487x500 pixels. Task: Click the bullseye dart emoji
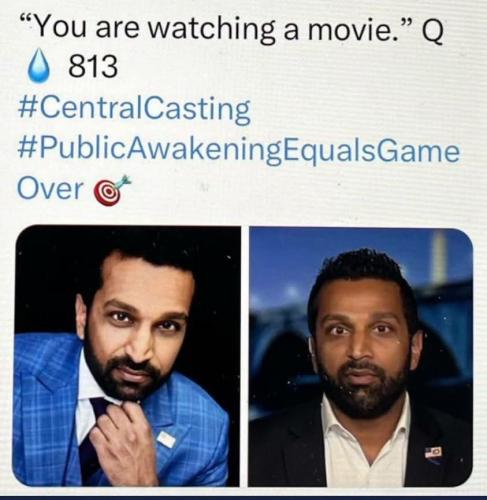pos(112,190)
